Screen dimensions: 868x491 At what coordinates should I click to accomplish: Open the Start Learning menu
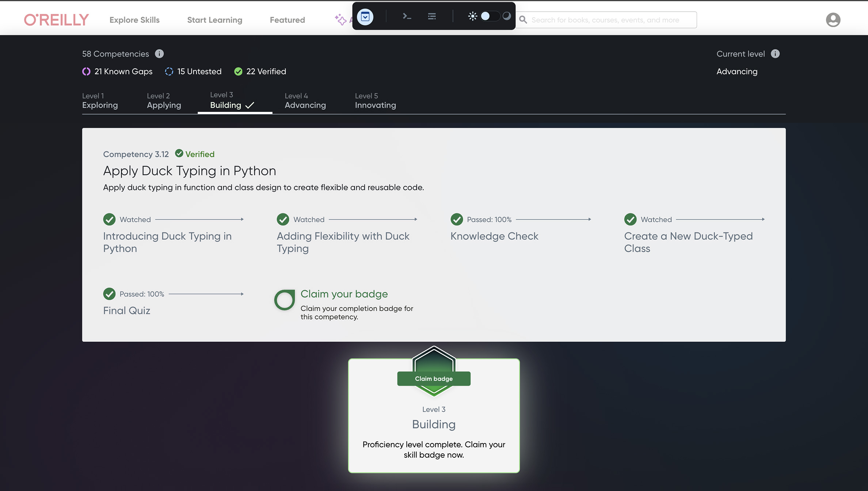[x=214, y=20]
